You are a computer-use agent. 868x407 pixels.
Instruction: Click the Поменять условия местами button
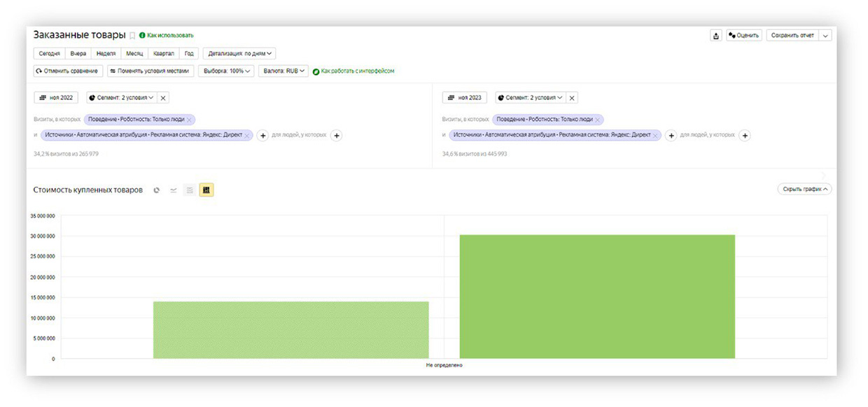pos(150,71)
